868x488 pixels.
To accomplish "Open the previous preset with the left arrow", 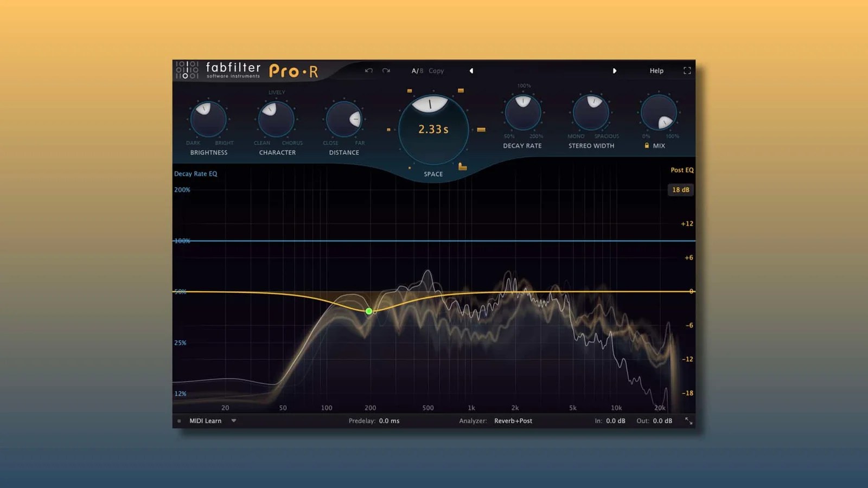I will (471, 70).
